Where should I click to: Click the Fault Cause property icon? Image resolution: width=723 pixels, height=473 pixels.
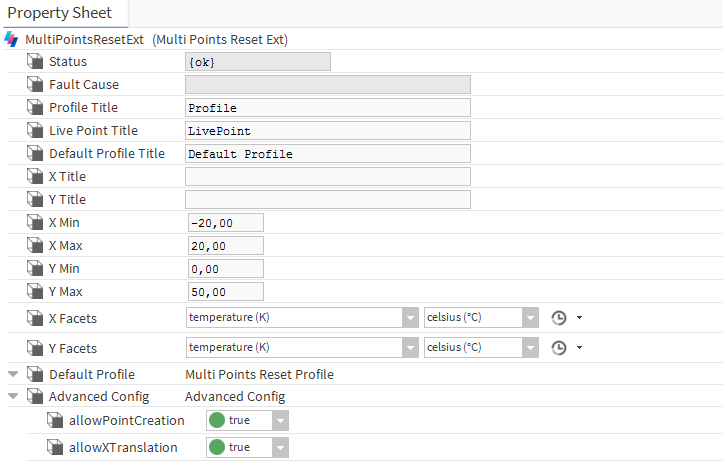(x=35, y=85)
